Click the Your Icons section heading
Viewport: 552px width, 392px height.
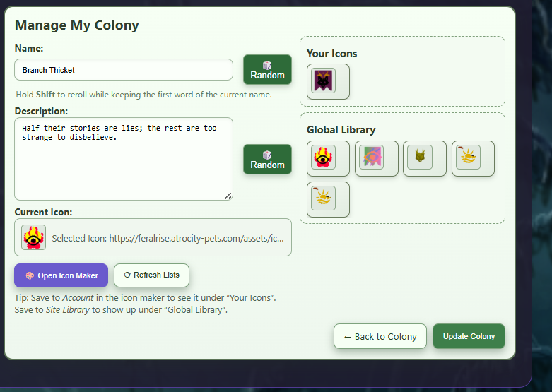(x=331, y=54)
